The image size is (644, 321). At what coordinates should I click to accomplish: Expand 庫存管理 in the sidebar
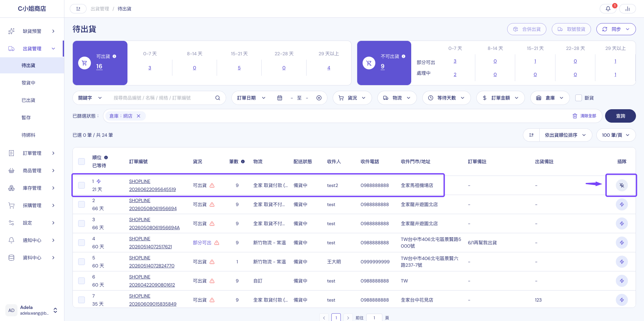[32, 188]
